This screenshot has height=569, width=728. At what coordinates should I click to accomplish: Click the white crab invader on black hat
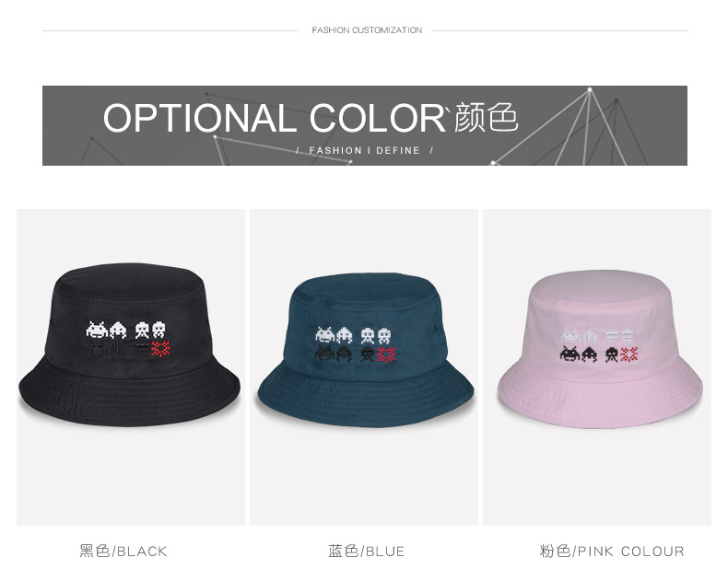click(97, 330)
